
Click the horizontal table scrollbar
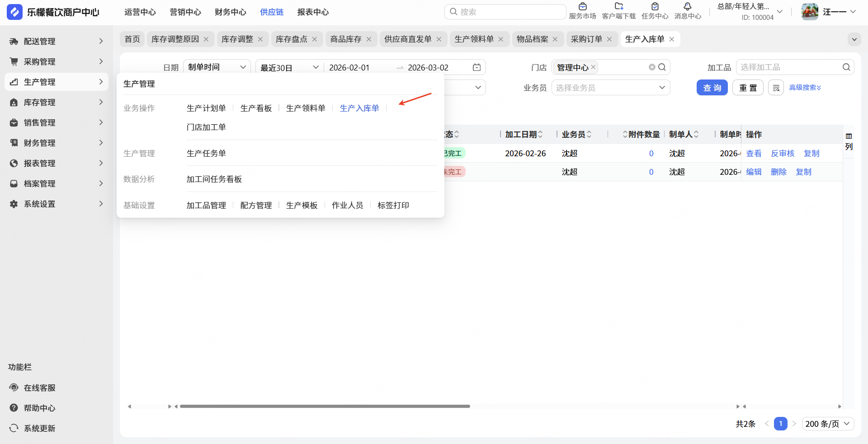pyautogui.click(x=325, y=406)
